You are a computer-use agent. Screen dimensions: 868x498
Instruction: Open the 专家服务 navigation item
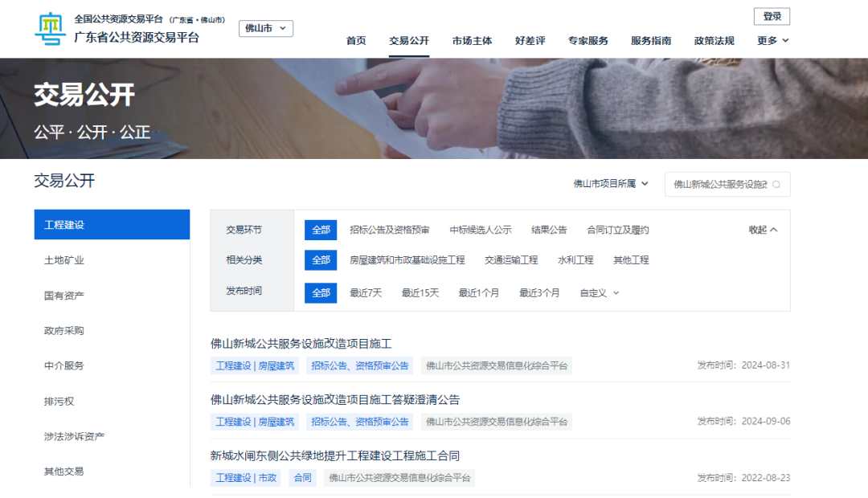(x=588, y=40)
